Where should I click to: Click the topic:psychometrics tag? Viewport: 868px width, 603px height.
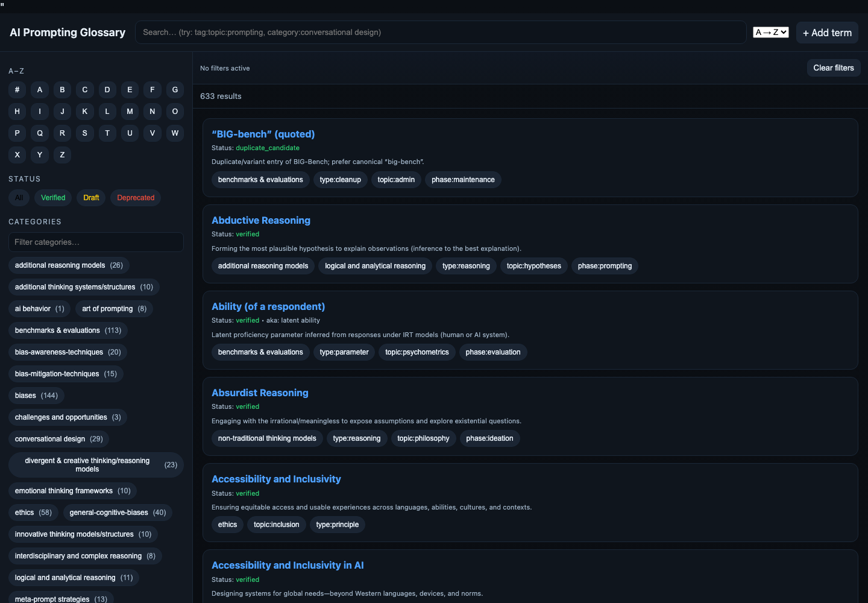pyautogui.click(x=417, y=352)
